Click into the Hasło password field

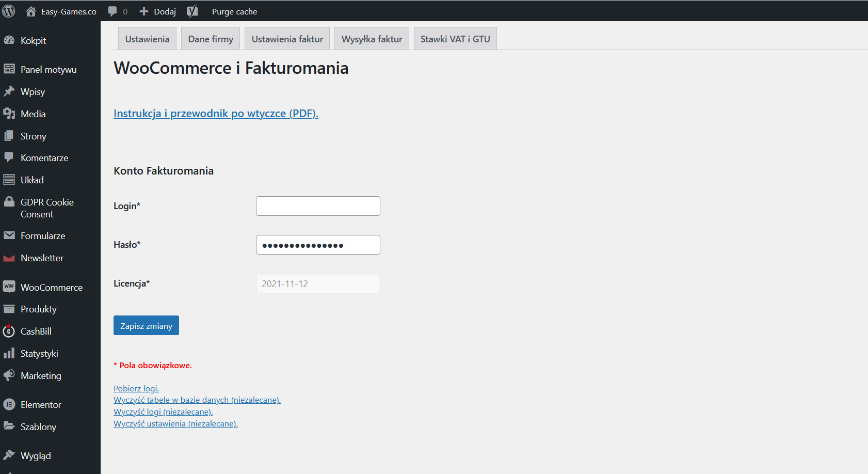pos(318,245)
